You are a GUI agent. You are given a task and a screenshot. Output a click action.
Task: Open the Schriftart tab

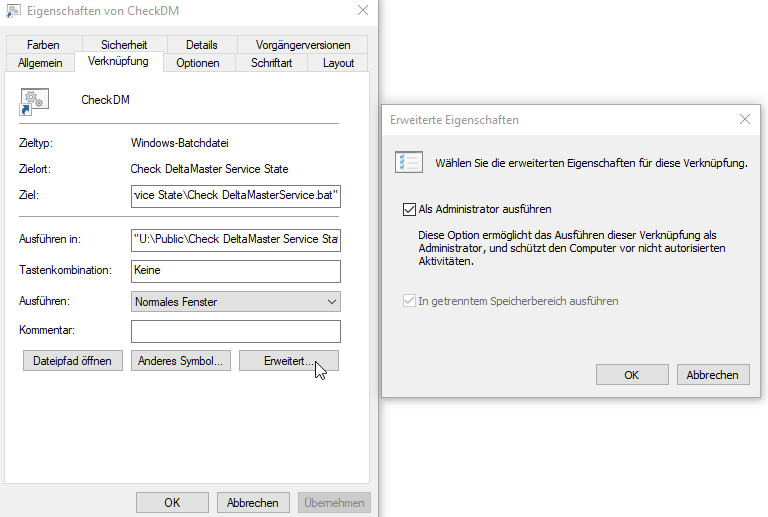click(x=272, y=63)
